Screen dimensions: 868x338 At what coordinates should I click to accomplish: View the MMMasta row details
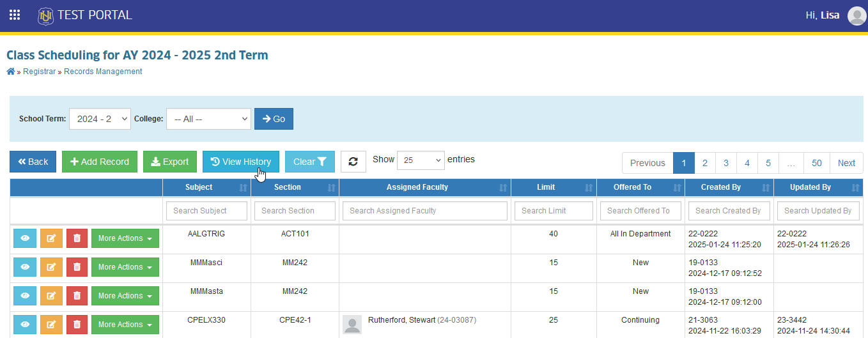pyautogui.click(x=25, y=296)
